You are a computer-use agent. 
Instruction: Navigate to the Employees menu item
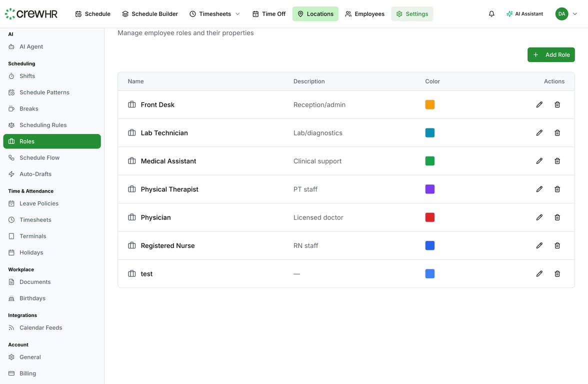364,13
